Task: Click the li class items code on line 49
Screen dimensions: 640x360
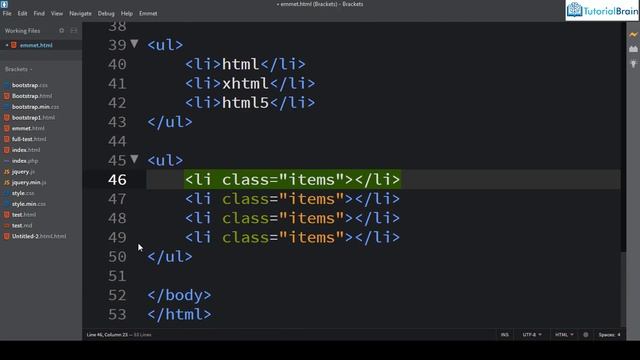Action: (x=292, y=238)
